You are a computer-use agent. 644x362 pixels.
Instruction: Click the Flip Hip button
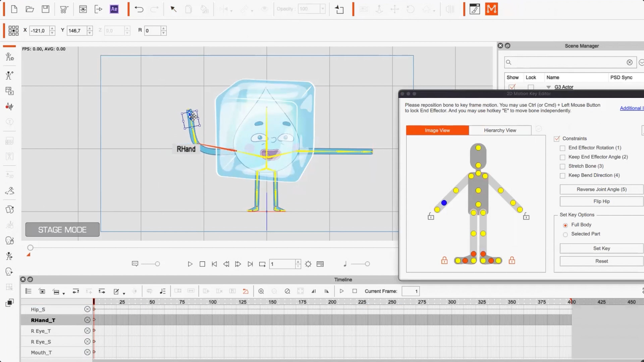tap(601, 201)
